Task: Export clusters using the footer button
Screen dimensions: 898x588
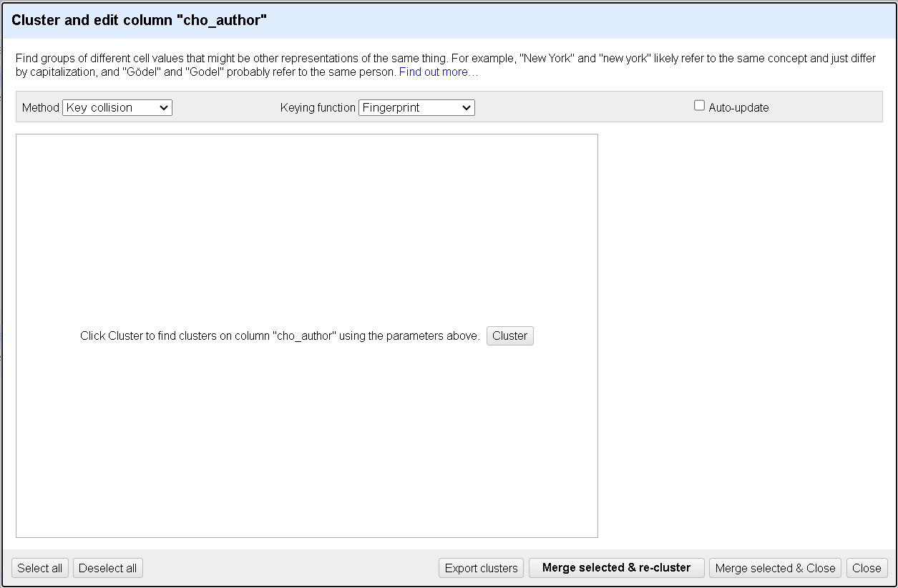Action: coord(481,568)
